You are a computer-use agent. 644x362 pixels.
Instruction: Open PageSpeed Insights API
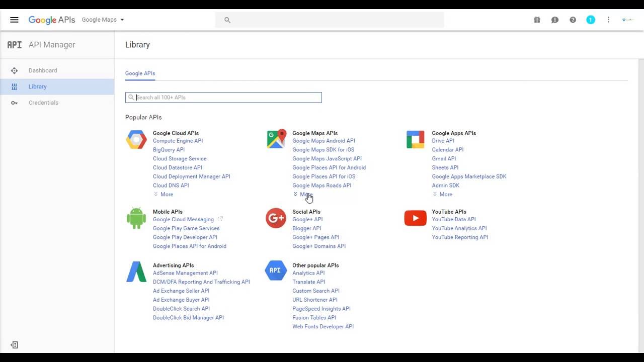pyautogui.click(x=321, y=309)
